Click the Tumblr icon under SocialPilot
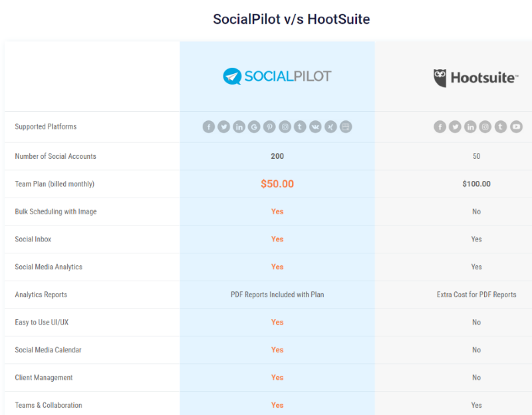 300,127
